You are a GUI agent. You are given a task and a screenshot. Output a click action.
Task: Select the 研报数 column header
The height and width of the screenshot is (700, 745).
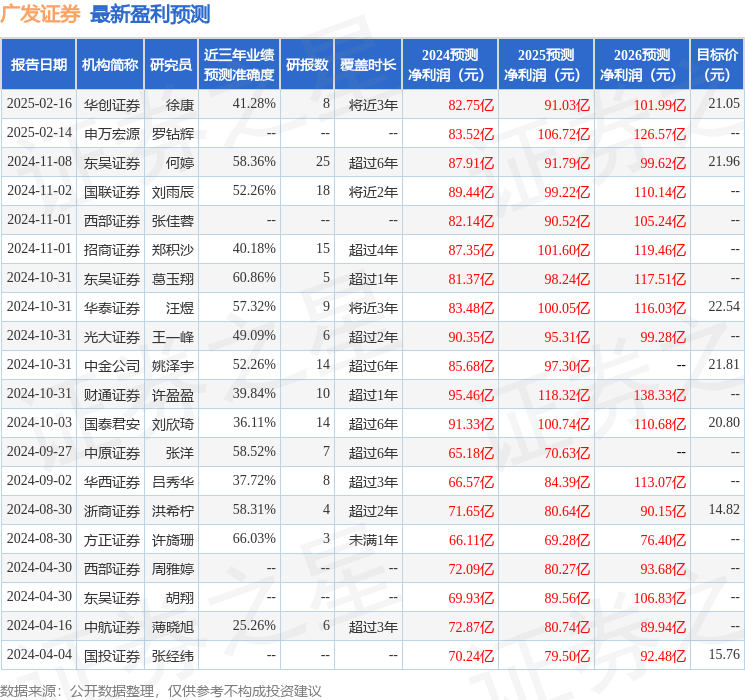tap(307, 65)
